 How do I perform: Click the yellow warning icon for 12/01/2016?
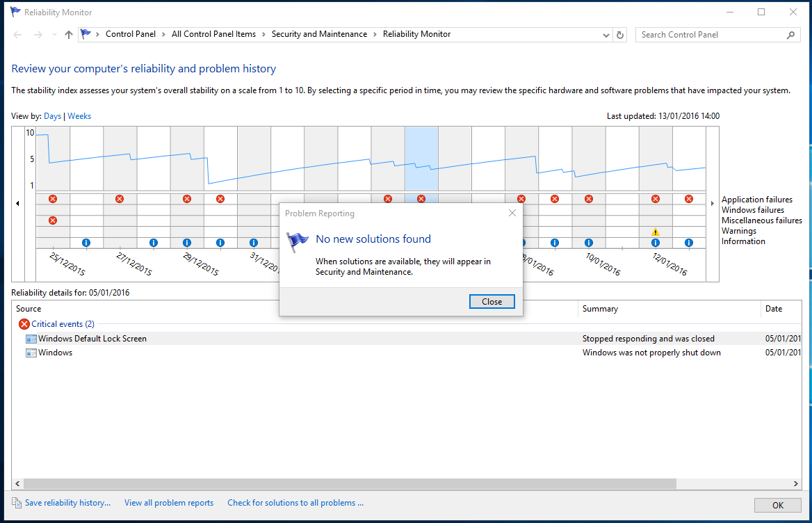click(x=656, y=232)
